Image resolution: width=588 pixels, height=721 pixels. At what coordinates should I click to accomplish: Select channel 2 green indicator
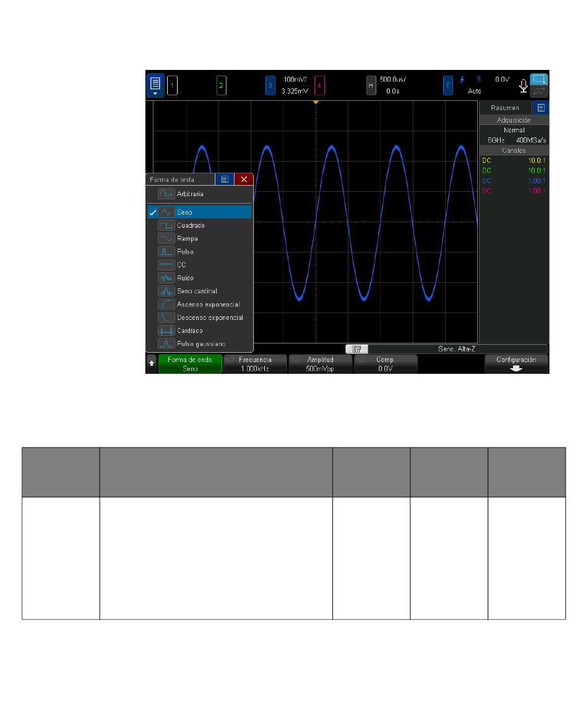(x=221, y=85)
